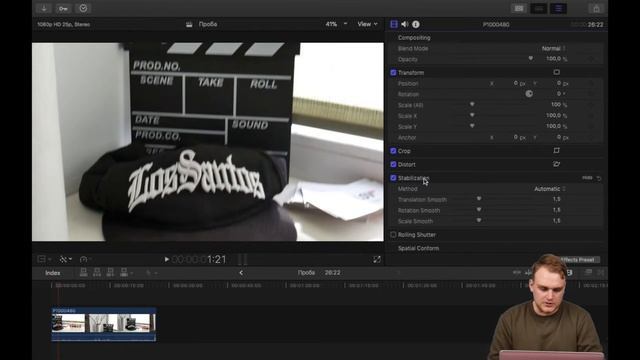640x360 pixels.
Task: Open the Keyword Editor key icon
Action: 63,8
